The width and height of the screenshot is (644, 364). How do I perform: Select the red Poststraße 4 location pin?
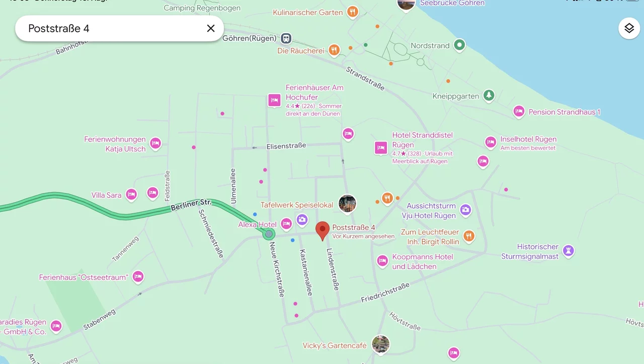pyautogui.click(x=323, y=231)
